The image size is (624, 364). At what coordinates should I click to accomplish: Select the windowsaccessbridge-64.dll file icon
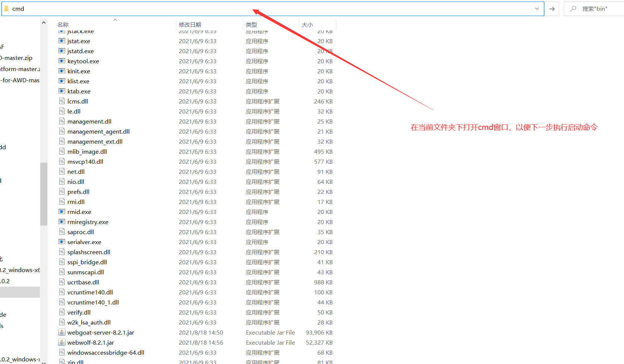click(62, 352)
